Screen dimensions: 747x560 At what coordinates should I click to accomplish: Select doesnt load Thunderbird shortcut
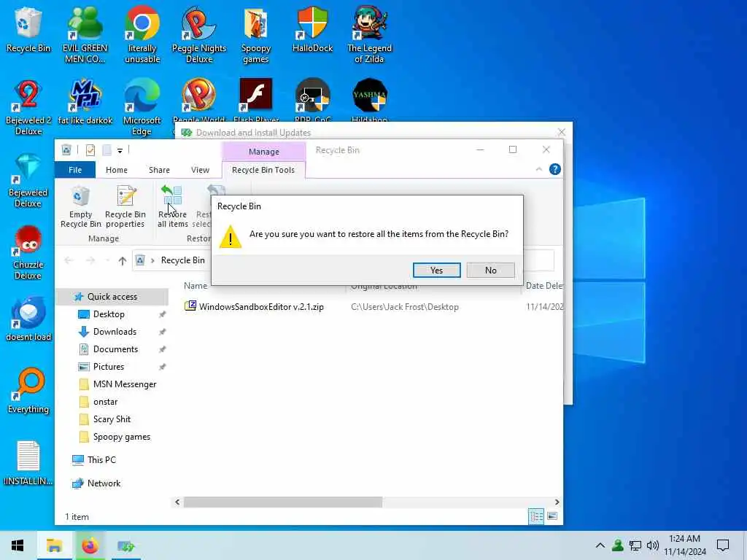click(28, 319)
